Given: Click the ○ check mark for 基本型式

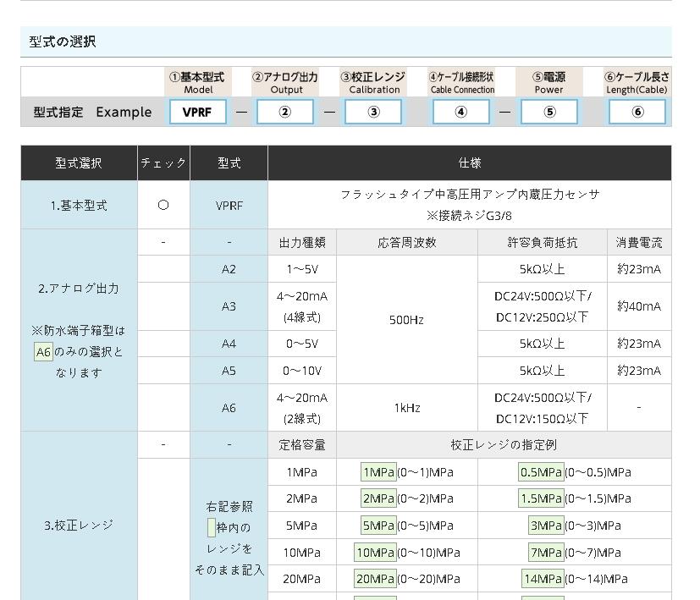Looking at the screenshot, I should pyautogui.click(x=163, y=203).
